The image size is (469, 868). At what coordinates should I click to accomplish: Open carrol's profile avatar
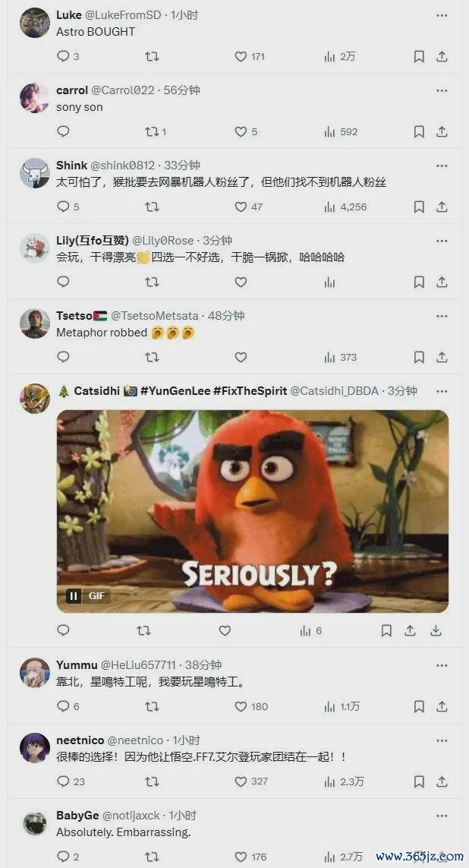35,98
